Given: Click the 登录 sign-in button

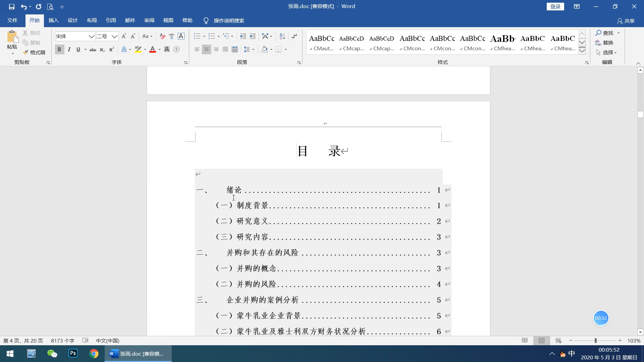Looking at the screenshot, I should (x=555, y=6).
